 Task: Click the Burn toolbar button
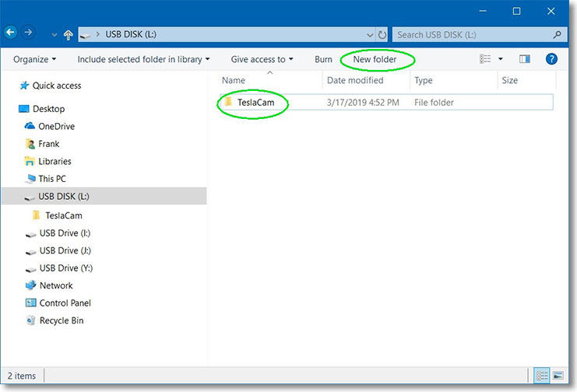pos(323,59)
